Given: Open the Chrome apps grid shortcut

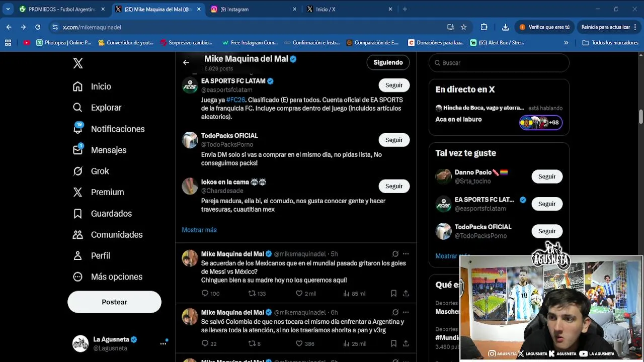Looking at the screenshot, I should 8,43.
